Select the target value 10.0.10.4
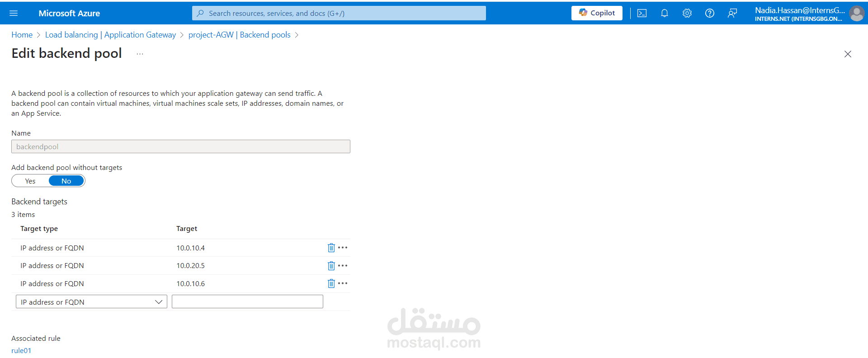 [191, 248]
